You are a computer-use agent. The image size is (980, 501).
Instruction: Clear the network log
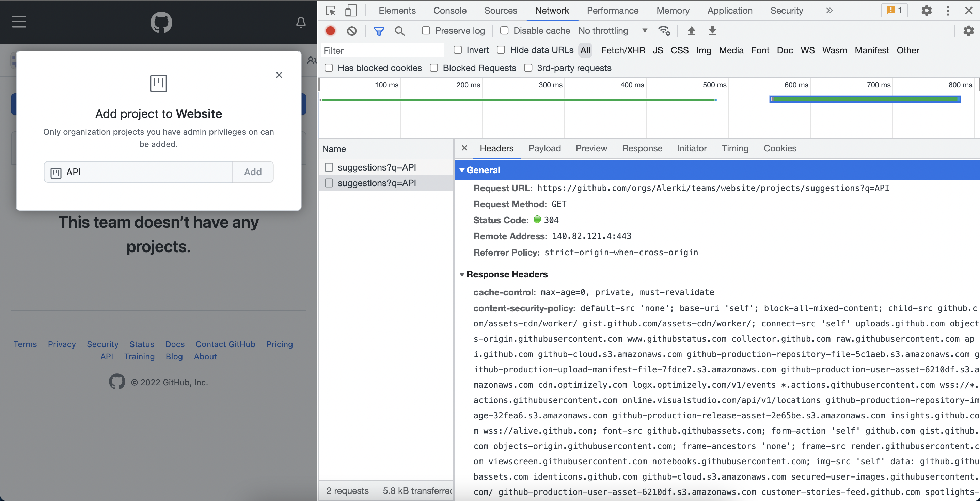pos(351,31)
